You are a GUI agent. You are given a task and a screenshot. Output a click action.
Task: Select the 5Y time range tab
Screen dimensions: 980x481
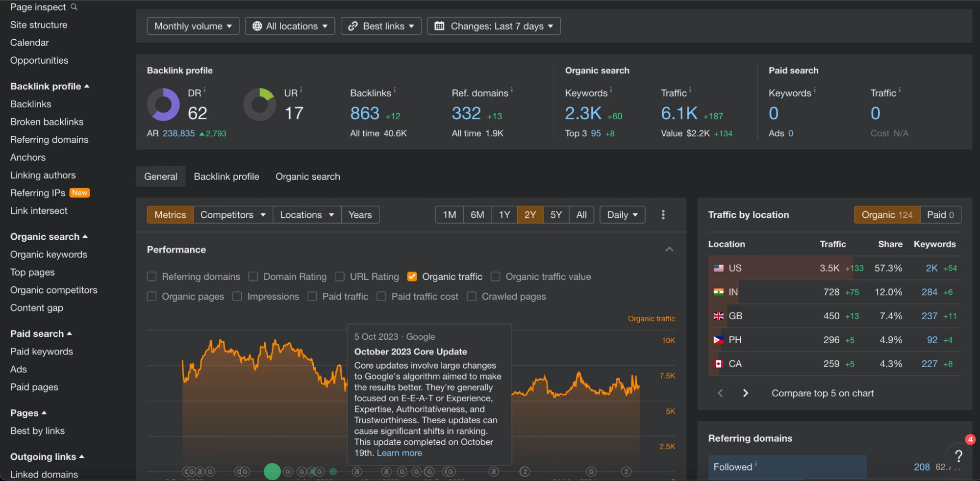pyautogui.click(x=556, y=215)
